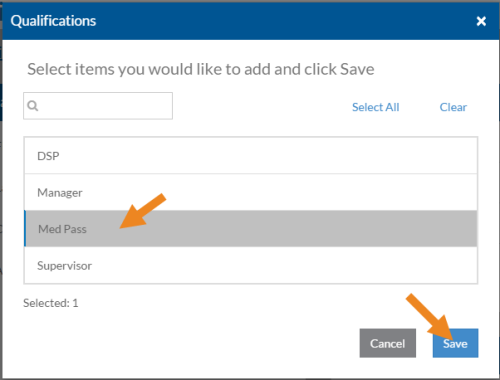Viewport: 500px width, 380px height.
Task: Focus the qualifications search text box
Action: click(98, 106)
